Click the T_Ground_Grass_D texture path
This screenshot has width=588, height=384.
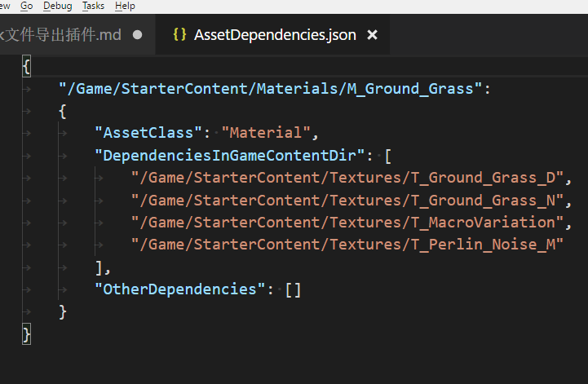[x=347, y=178]
